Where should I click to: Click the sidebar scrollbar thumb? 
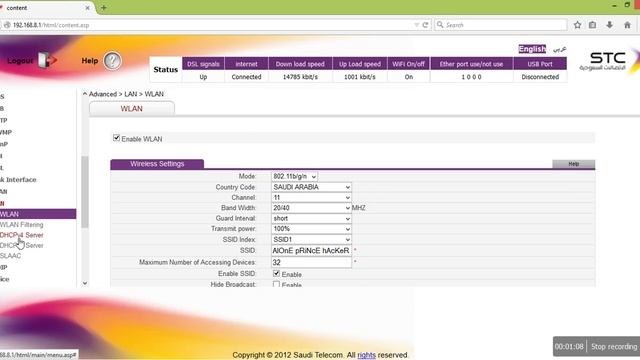coord(85,192)
